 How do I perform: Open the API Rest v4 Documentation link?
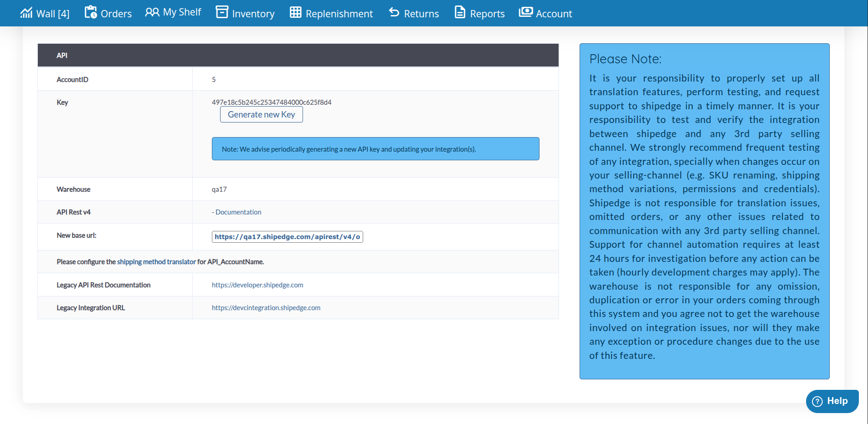coord(238,212)
